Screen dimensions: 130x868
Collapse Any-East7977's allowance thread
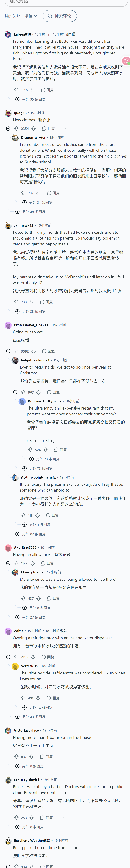pos(8,563)
